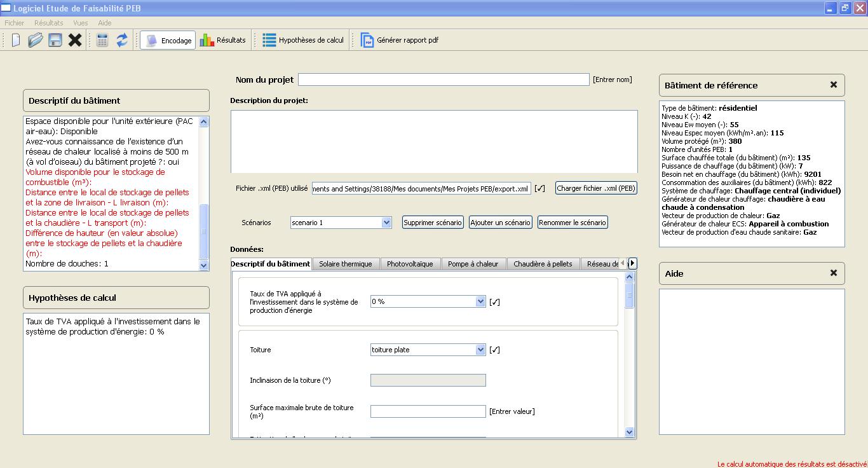Image resolution: width=868 pixels, height=468 pixels.
Task: Open the Vues menu
Action: tap(81, 23)
